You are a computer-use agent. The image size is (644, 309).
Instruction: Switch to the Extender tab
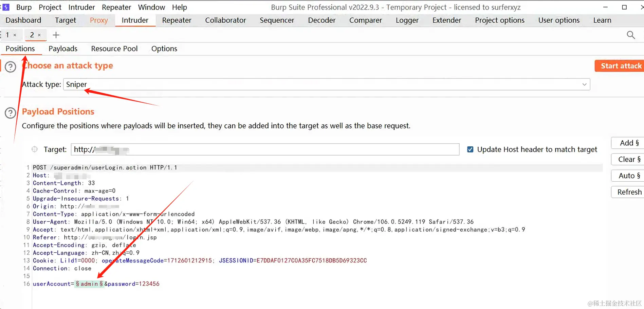(447, 20)
